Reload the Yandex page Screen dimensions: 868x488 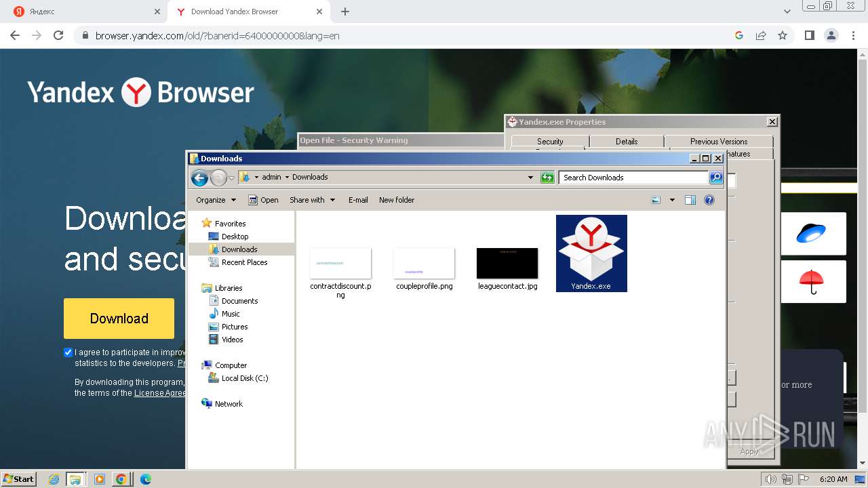point(58,35)
